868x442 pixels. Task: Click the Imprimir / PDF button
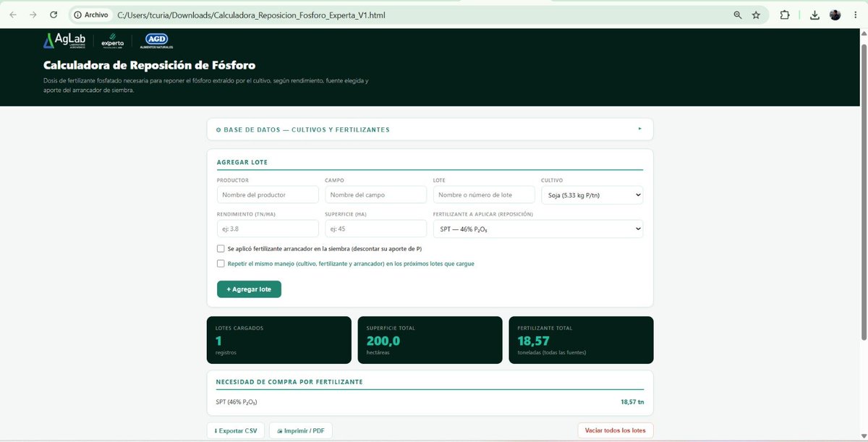point(301,430)
